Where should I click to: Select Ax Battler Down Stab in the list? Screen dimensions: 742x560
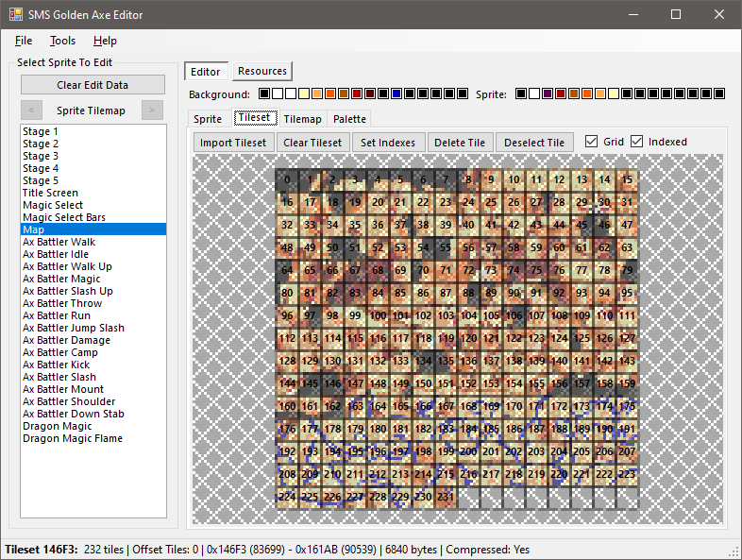click(x=93, y=415)
